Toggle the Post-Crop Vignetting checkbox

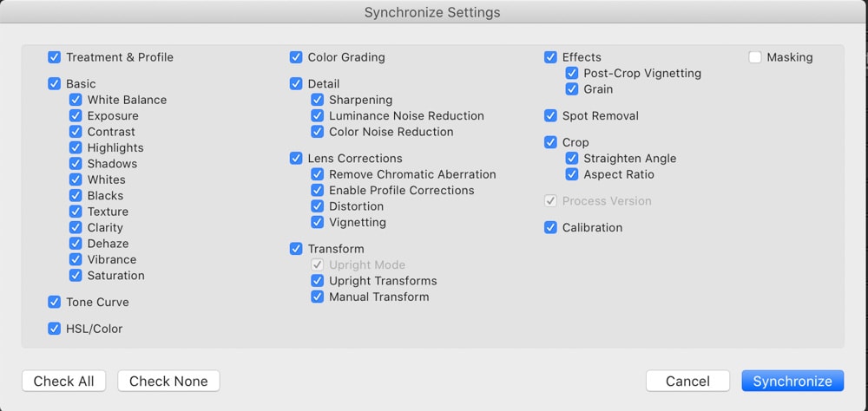572,73
